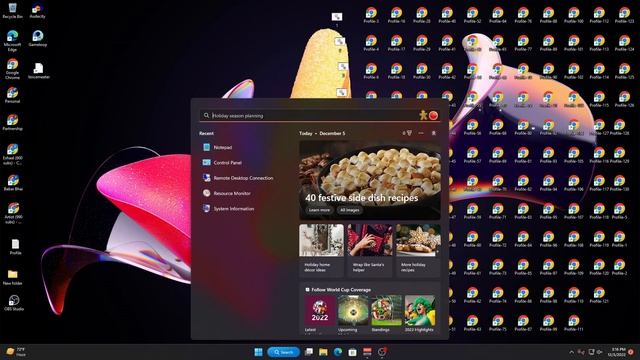Select the Profile document file on desktop
This screenshot has width=640, height=360.
[x=15, y=247]
